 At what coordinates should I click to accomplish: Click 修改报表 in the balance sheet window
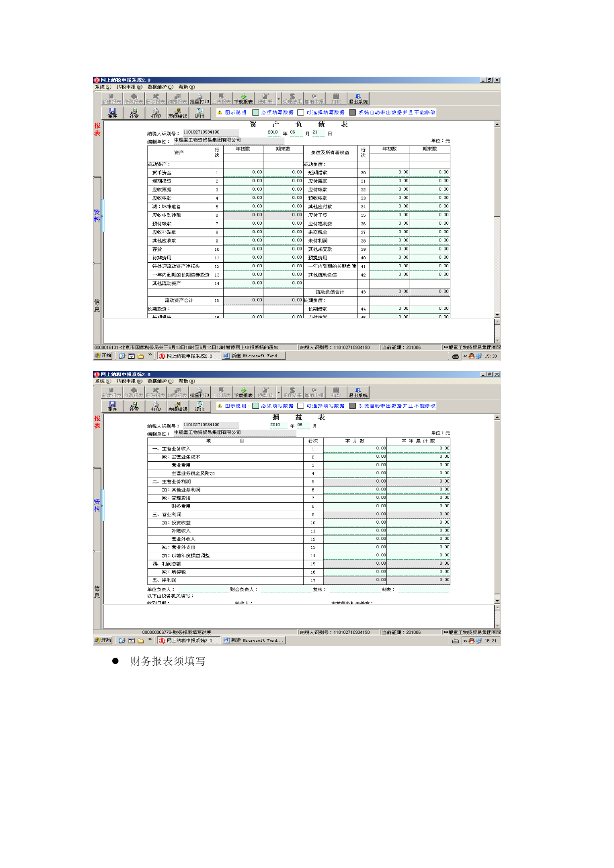point(133,98)
